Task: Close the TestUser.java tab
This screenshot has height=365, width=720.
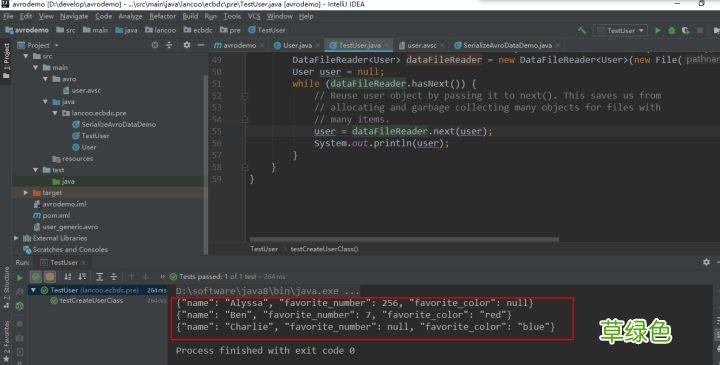Action: (387, 45)
